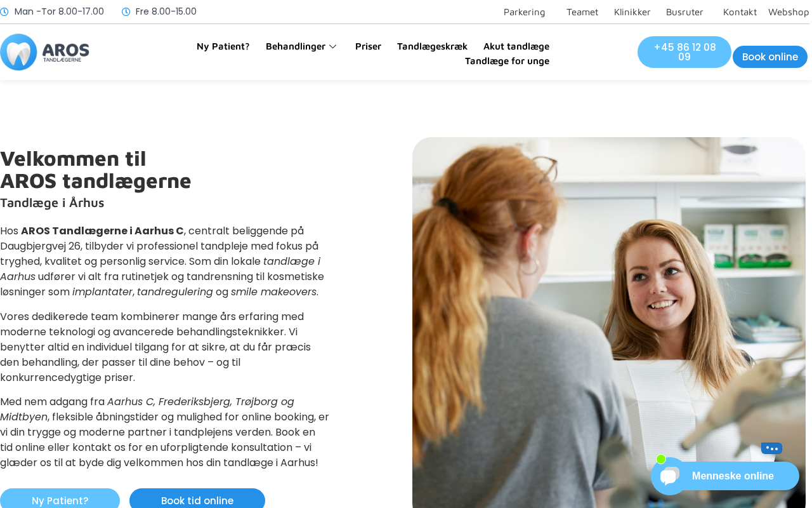Click the light blue Ny Patient? button

(x=60, y=500)
